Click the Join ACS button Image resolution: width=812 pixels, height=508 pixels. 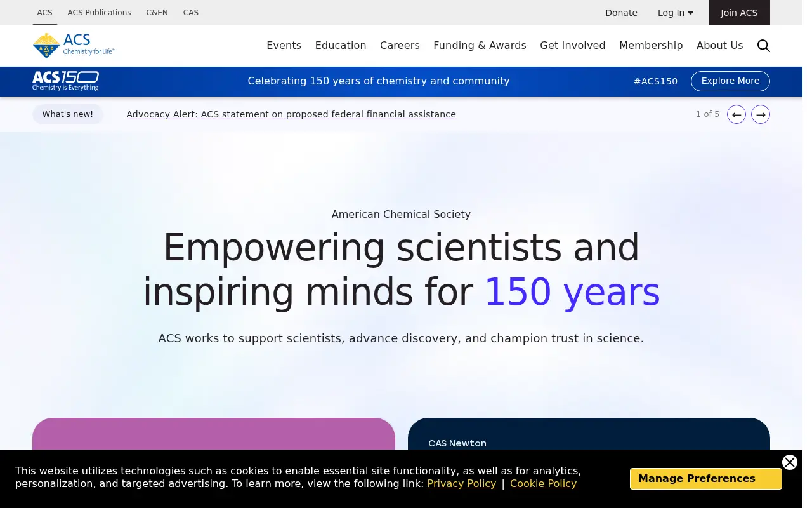pos(739,13)
